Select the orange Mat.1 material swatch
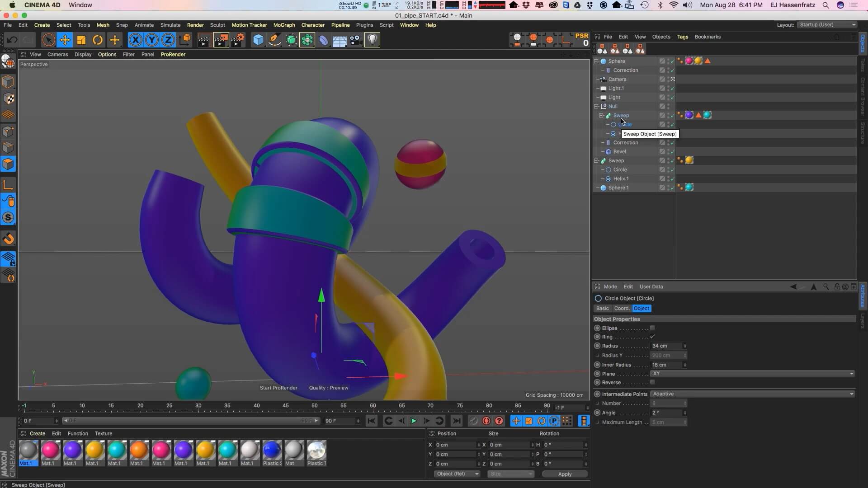This screenshot has height=488, width=868. click(139, 450)
